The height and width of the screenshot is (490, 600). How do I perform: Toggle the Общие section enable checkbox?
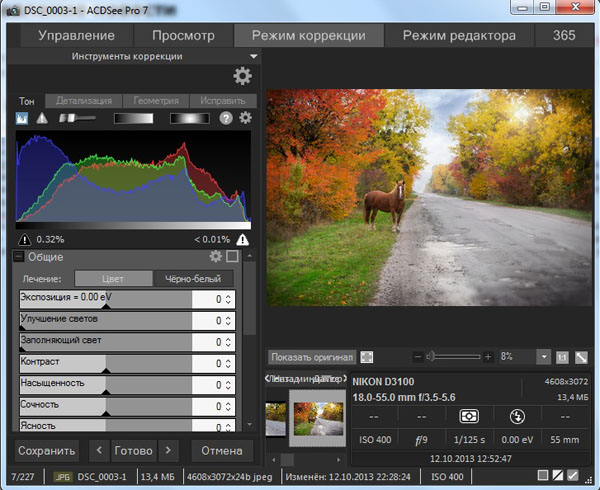(x=232, y=257)
